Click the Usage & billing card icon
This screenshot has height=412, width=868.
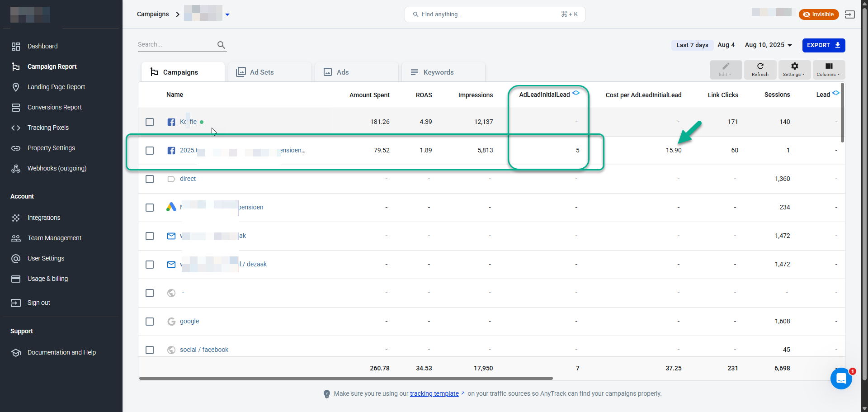[x=16, y=279]
